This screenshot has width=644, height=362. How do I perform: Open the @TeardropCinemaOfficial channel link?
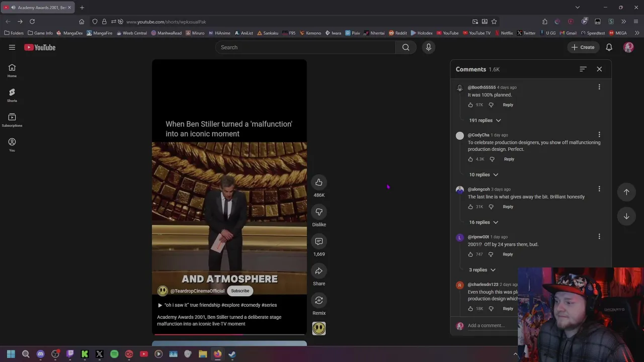click(x=197, y=291)
